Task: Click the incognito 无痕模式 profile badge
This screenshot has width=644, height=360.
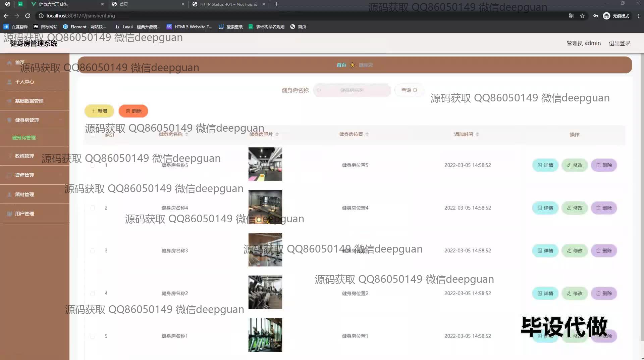Action: (616, 16)
